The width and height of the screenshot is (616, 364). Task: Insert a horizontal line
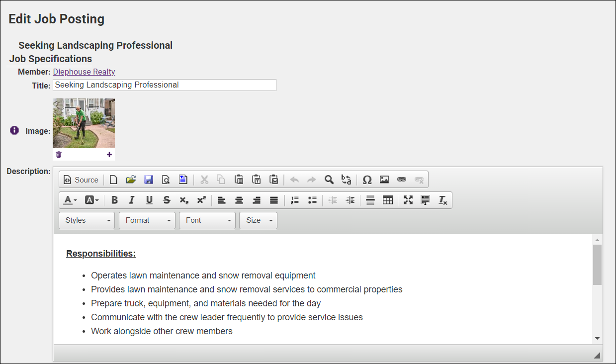click(370, 200)
